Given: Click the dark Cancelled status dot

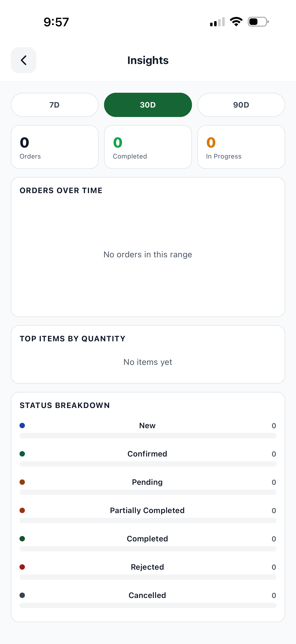Looking at the screenshot, I should click(22, 595).
